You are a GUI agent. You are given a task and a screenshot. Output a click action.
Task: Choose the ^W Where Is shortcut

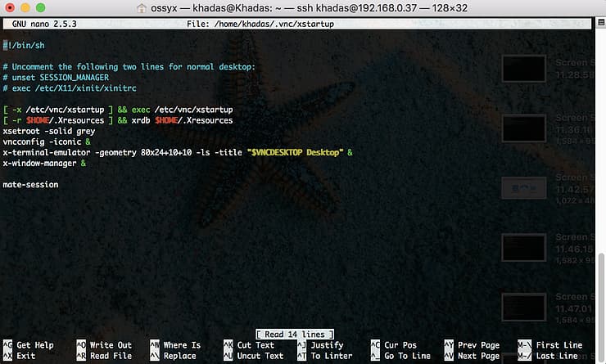point(174,345)
